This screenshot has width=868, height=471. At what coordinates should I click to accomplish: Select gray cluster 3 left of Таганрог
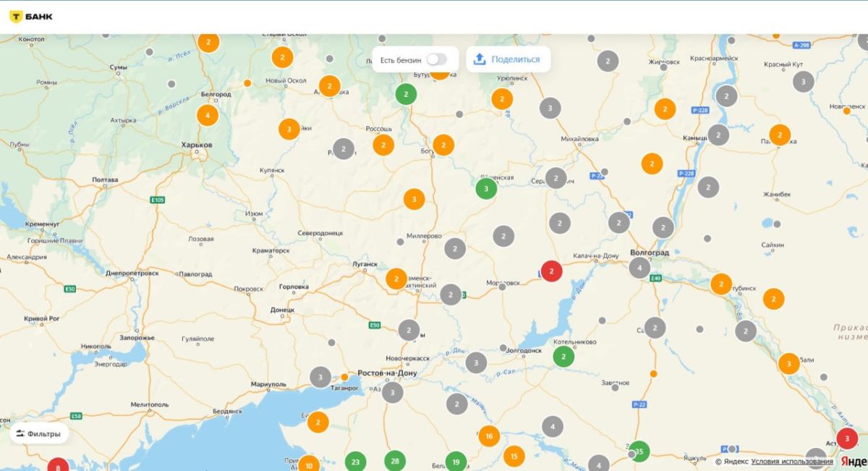pos(320,377)
